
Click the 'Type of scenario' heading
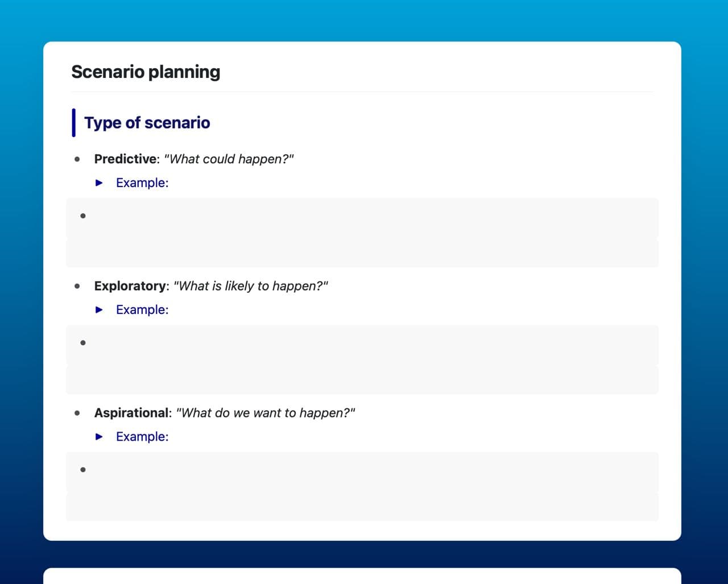pos(147,123)
